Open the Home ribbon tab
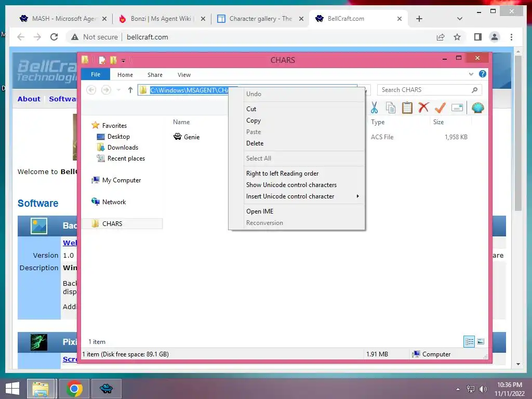Screen dimensions: 532x399 [x=125, y=75]
